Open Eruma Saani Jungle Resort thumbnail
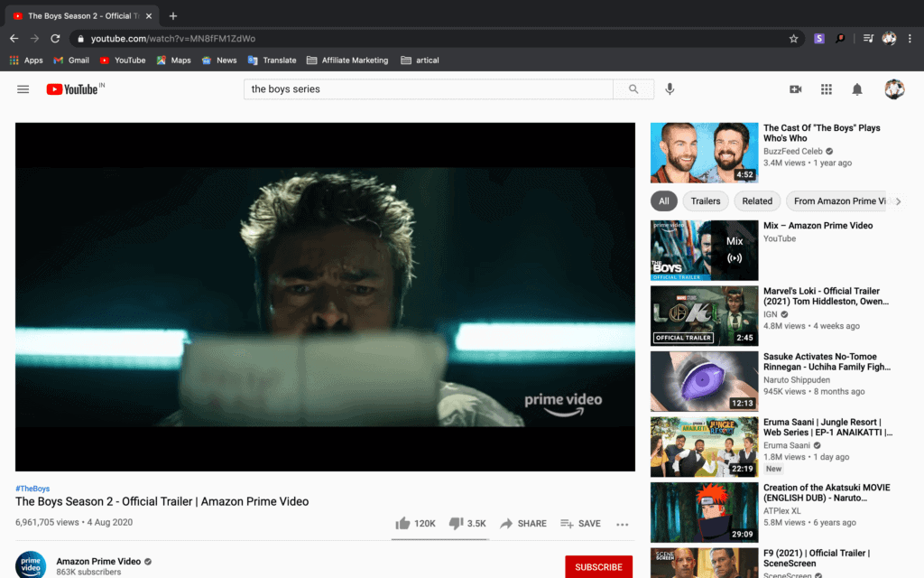The height and width of the screenshot is (578, 924). click(704, 447)
